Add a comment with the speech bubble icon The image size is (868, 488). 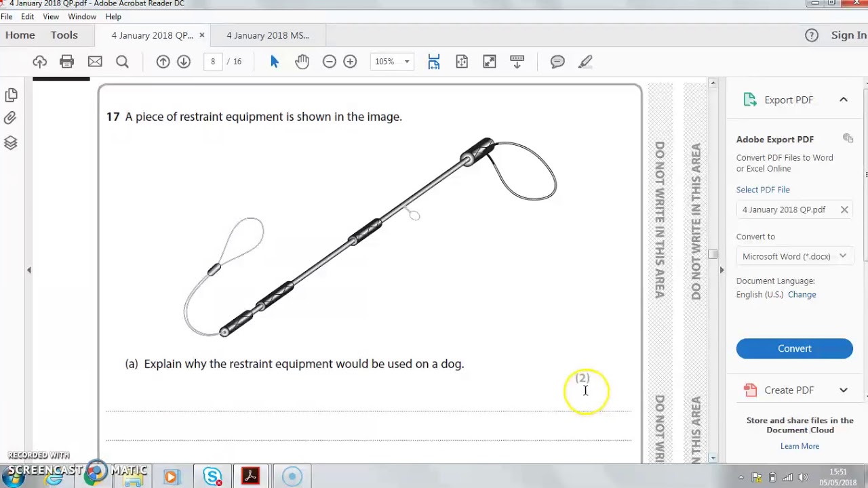[557, 62]
